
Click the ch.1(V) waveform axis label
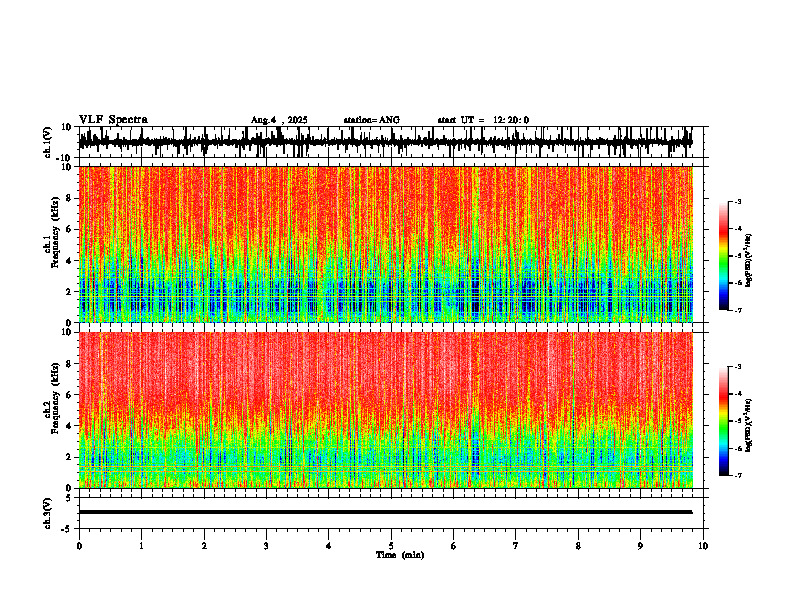[x=48, y=142]
